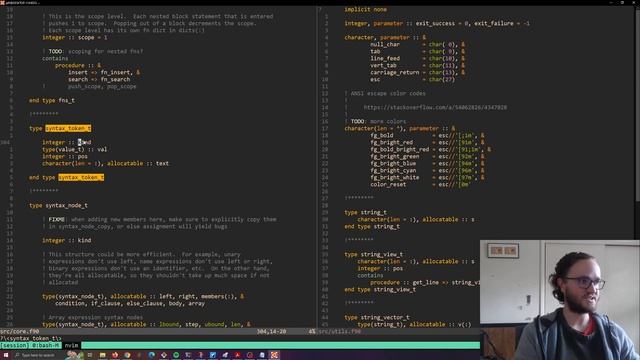Click the TODO more colors comment in the right pane
Viewport: 640px width, 360px height.
(x=375, y=121)
